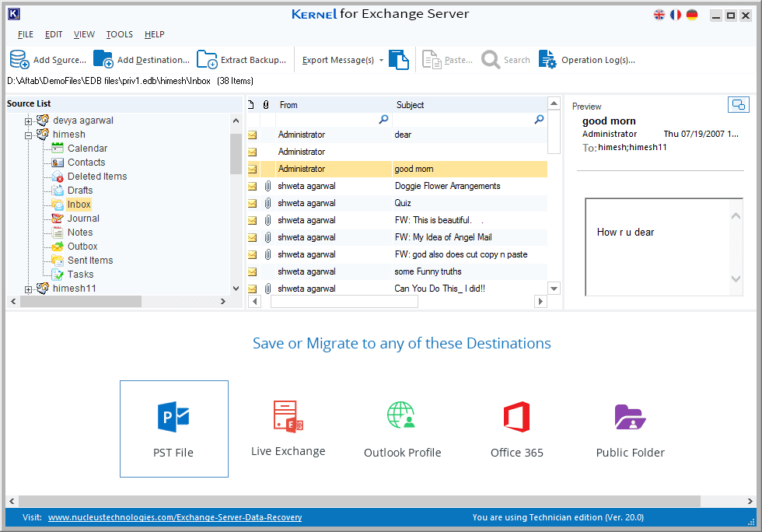Screen dimensions: 762x532
Task: Click message list scroll down arrow
Action: pyautogui.click(x=554, y=289)
